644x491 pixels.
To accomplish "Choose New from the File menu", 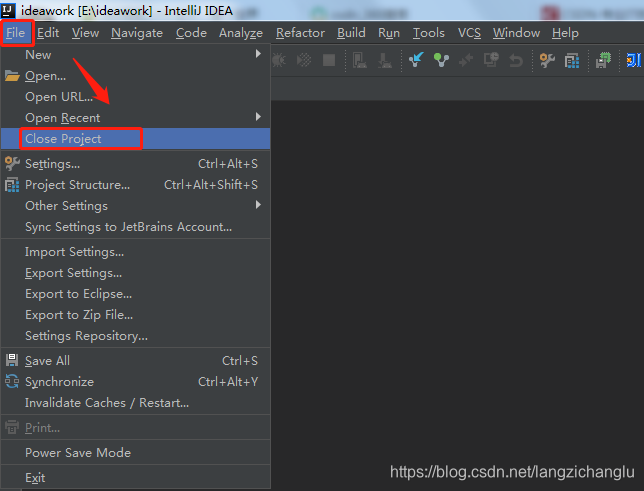I will pyautogui.click(x=136, y=55).
